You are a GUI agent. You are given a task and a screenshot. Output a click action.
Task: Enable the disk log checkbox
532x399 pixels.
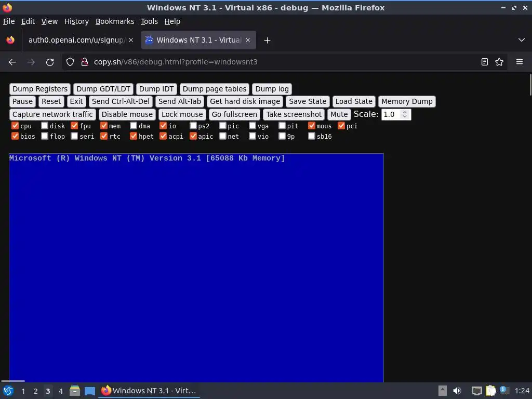click(45, 126)
